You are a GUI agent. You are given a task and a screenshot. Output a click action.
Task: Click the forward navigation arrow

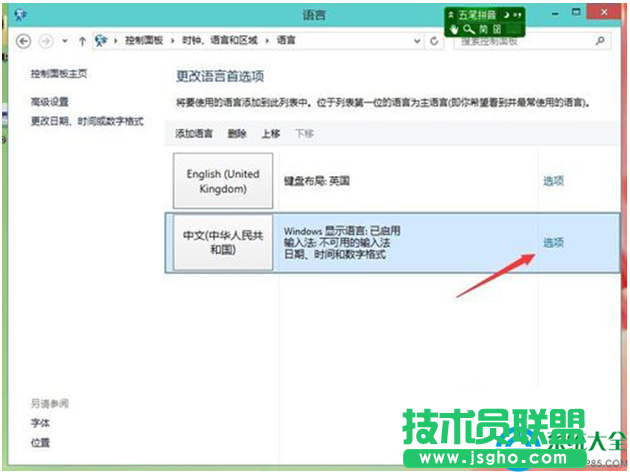[46, 41]
